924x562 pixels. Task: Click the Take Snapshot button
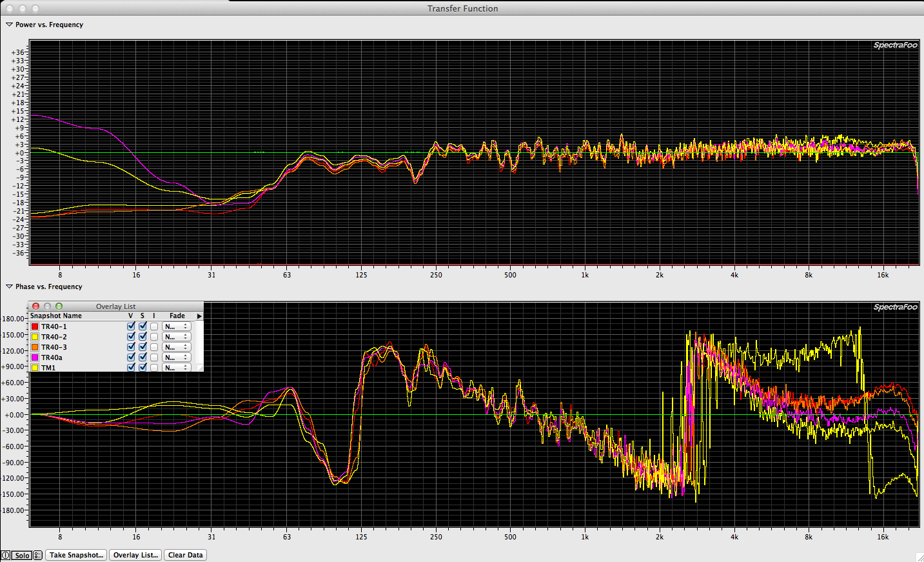[76, 555]
